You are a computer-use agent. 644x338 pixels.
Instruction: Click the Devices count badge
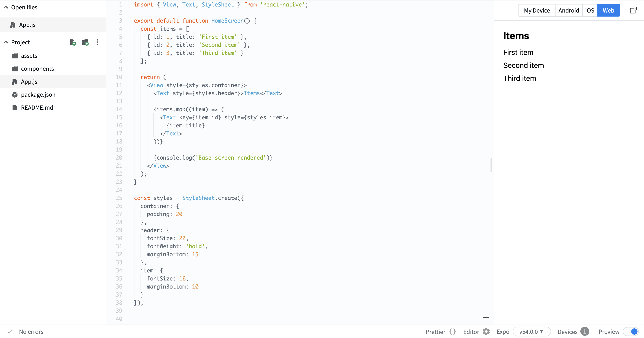(x=584, y=332)
